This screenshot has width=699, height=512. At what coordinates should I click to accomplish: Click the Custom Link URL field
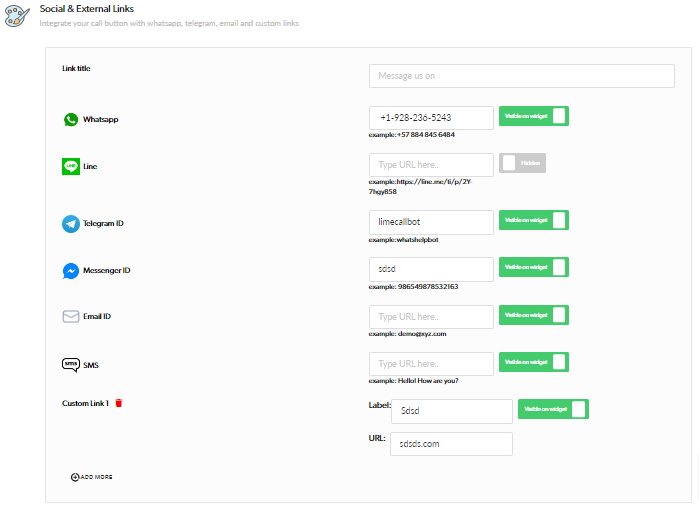tap(450, 443)
